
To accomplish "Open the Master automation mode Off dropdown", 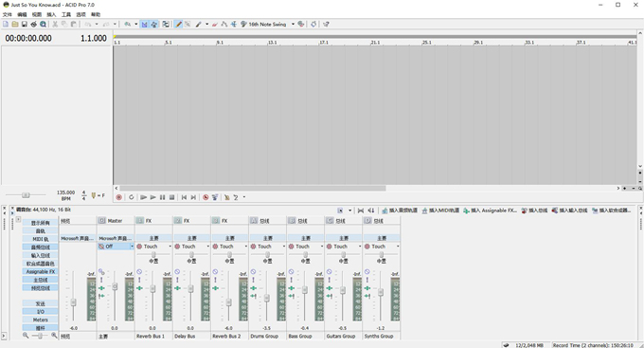I will coord(132,247).
